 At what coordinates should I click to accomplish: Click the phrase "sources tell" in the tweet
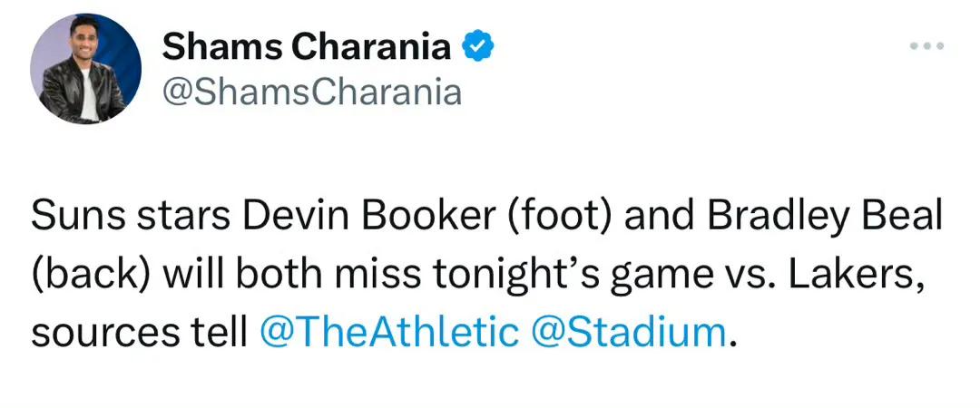140,334
